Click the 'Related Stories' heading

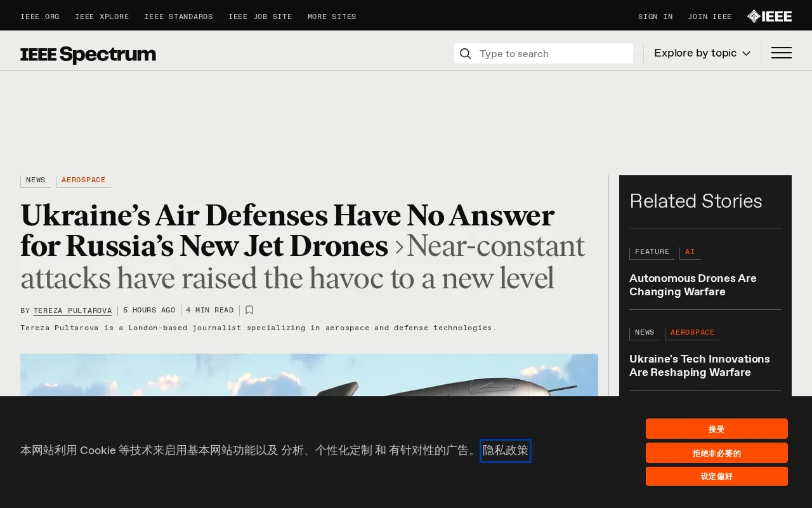pos(696,201)
